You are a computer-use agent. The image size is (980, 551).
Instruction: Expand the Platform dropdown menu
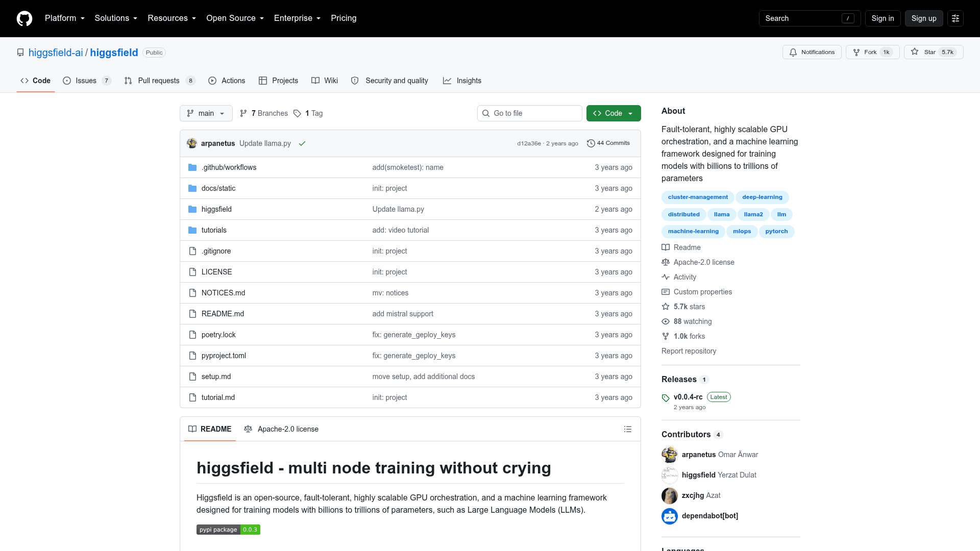coord(65,18)
